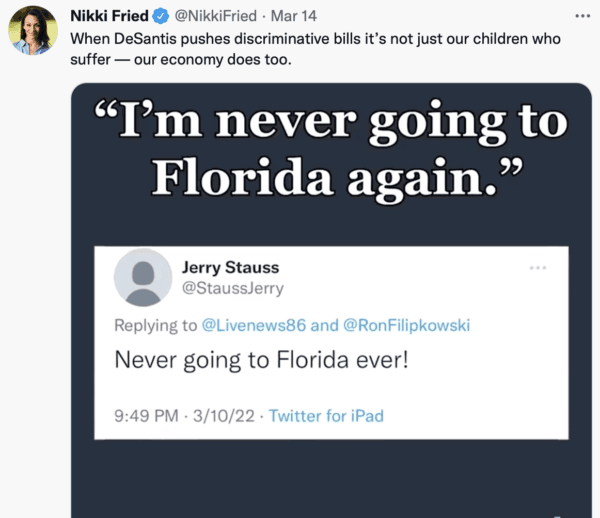This screenshot has height=518, width=600.
Task: Click the @StaussJerry handle
Action: tap(233, 288)
